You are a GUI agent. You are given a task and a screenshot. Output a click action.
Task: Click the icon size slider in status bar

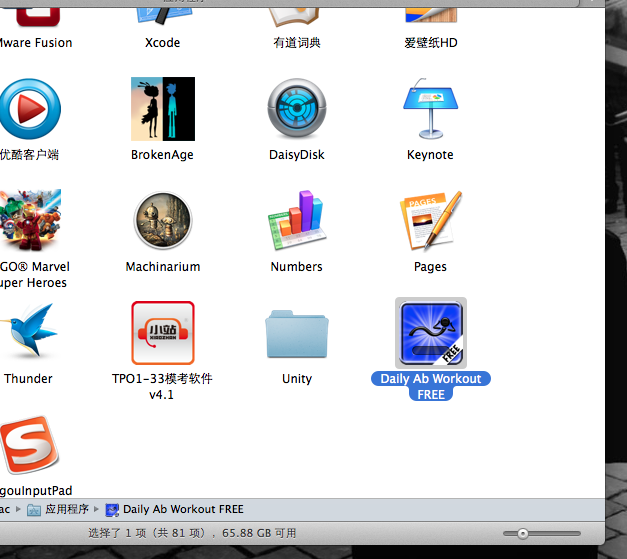point(541,533)
